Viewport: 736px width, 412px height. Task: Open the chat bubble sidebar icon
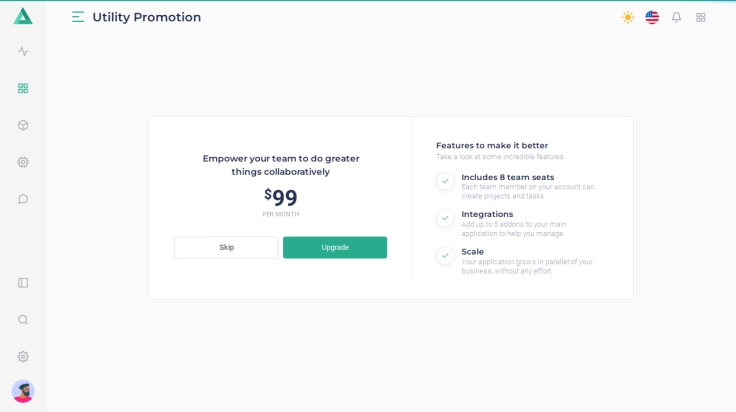23,199
